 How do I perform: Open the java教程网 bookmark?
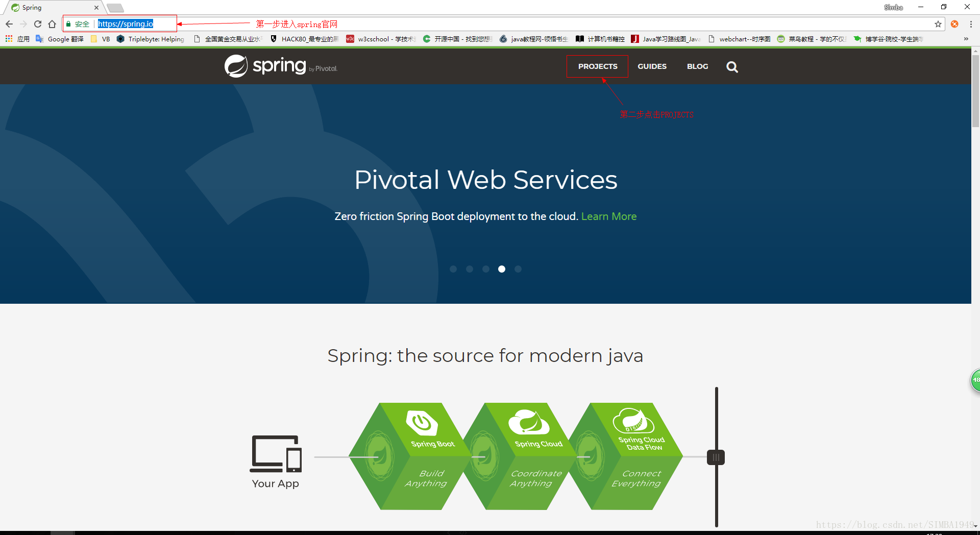pyautogui.click(x=534, y=39)
